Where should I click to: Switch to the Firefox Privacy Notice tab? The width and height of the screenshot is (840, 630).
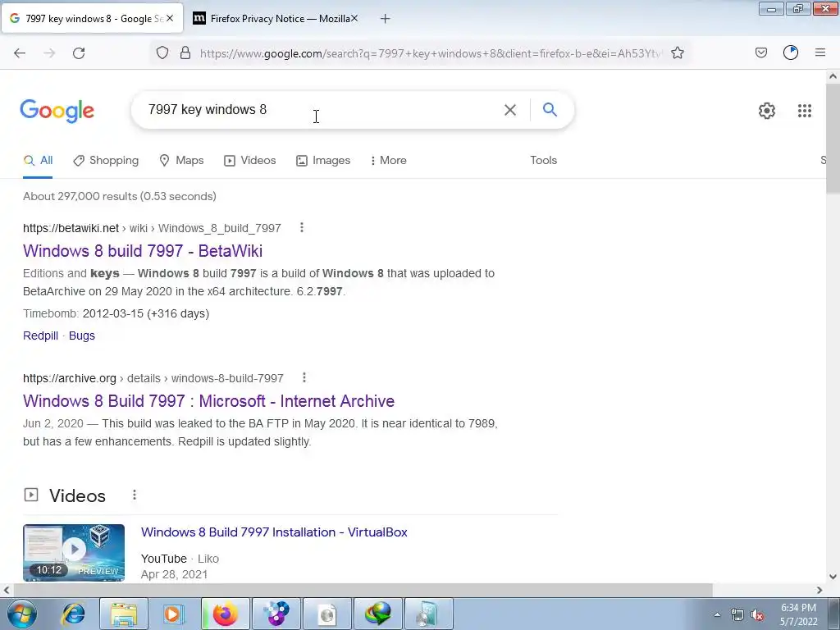coord(276,19)
